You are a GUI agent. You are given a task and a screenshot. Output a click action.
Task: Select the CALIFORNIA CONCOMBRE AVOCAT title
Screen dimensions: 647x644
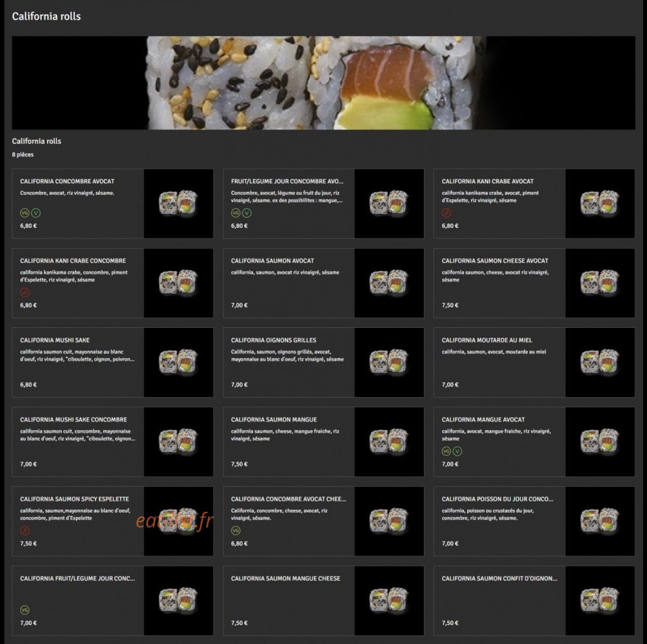click(67, 181)
